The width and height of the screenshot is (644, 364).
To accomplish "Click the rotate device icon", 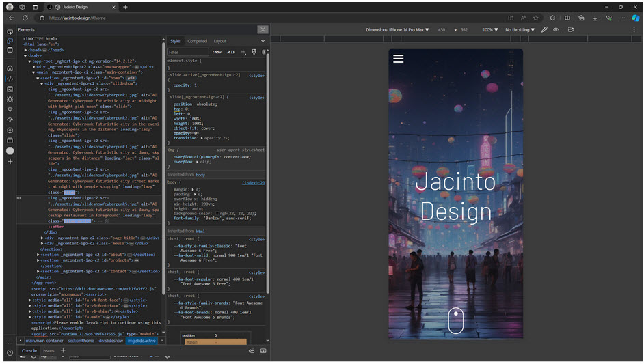I will tap(571, 29).
